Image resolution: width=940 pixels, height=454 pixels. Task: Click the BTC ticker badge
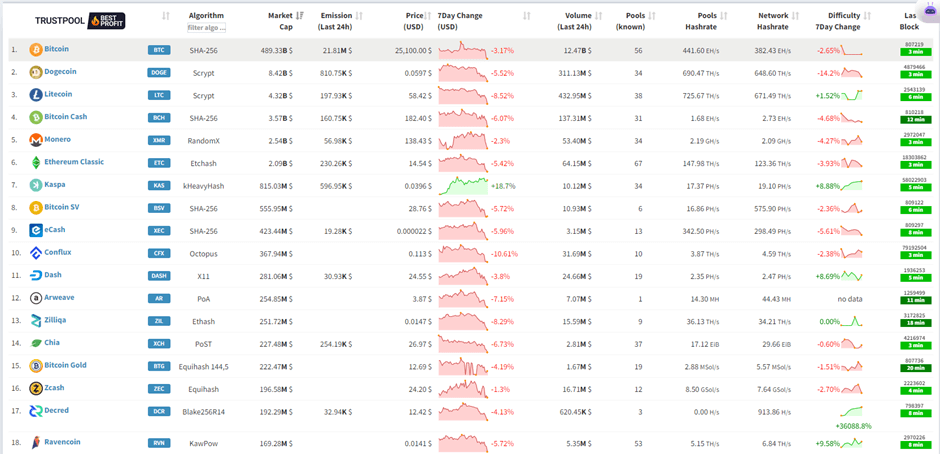point(159,50)
